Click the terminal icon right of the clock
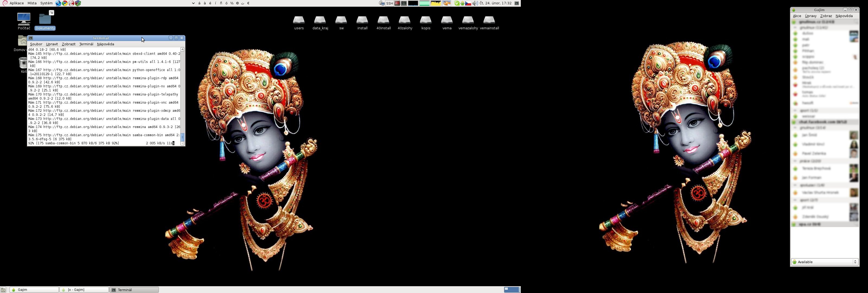The height and width of the screenshot is (293, 868). pyautogui.click(x=516, y=3)
